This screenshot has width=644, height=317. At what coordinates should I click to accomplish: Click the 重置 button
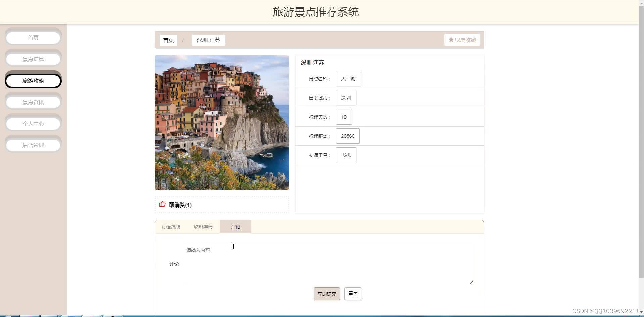[353, 294]
